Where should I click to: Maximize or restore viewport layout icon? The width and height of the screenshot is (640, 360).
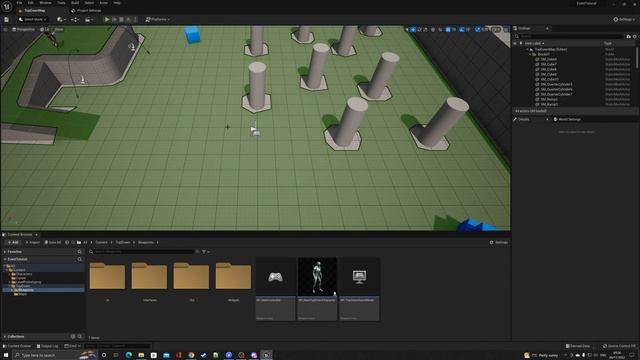507,29
